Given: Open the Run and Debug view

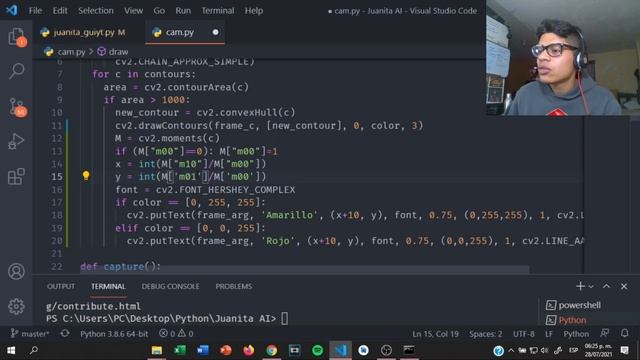Looking at the screenshot, I should pyautogui.click(x=16, y=141).
